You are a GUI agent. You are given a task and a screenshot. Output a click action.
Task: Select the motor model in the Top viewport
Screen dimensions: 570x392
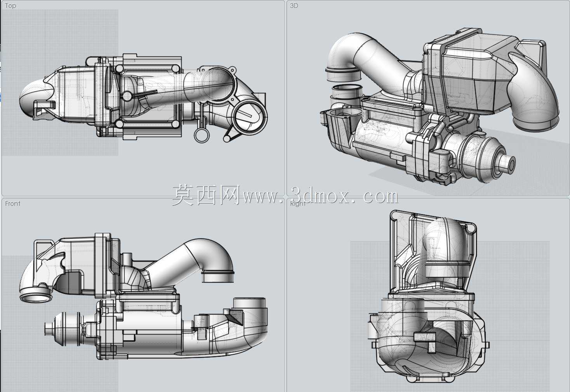coord(143,98)
